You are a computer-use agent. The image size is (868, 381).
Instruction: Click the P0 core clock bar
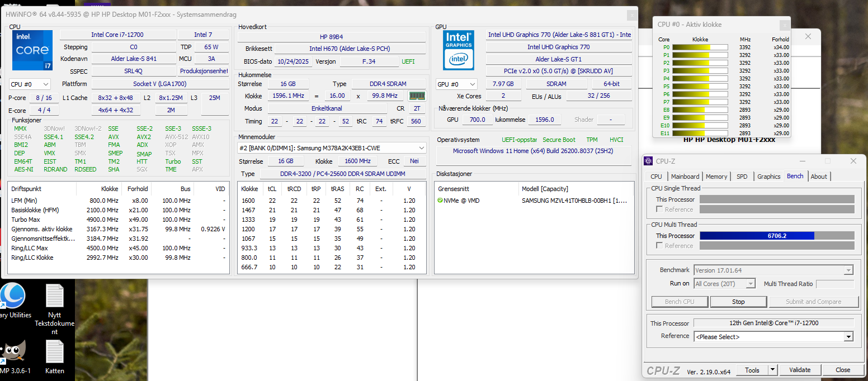(x=691, y=47)
